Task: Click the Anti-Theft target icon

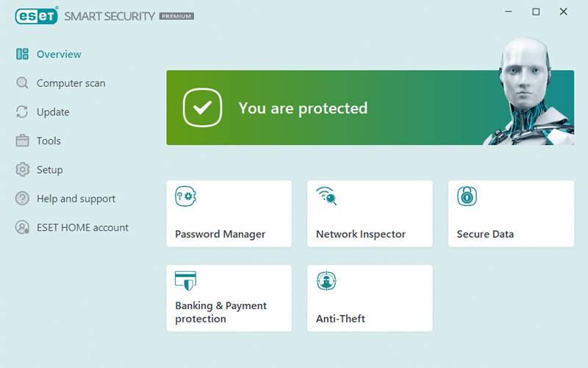Action: coord(326,280)
